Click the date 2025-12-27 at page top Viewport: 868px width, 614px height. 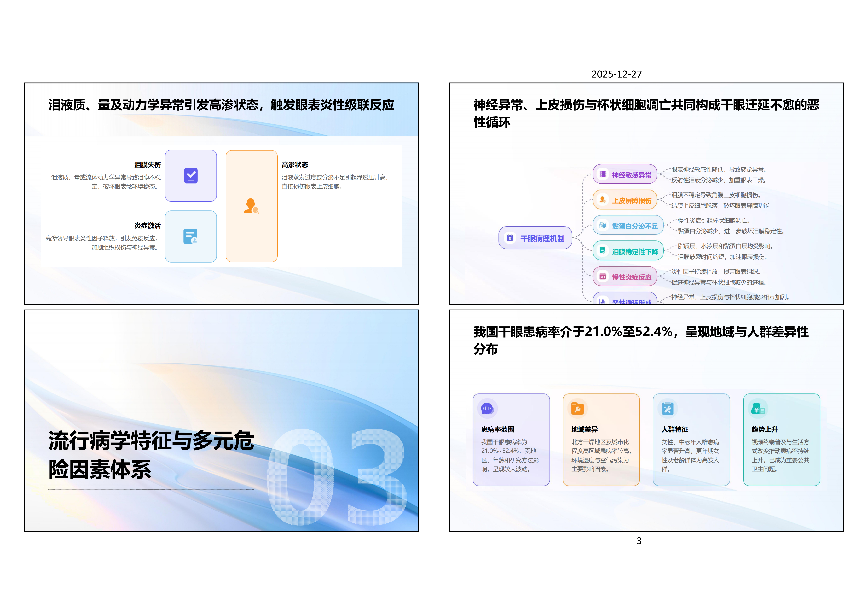coord(616,74)
